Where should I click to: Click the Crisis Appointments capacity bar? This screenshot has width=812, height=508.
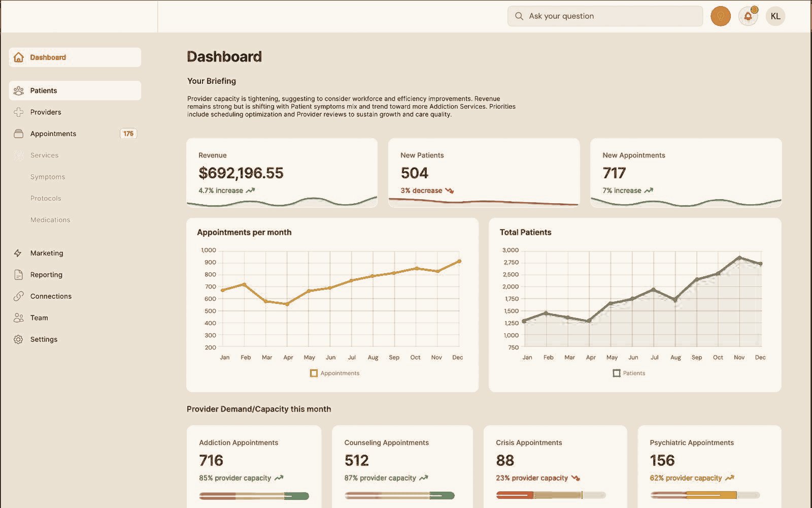tap(551, 495)
